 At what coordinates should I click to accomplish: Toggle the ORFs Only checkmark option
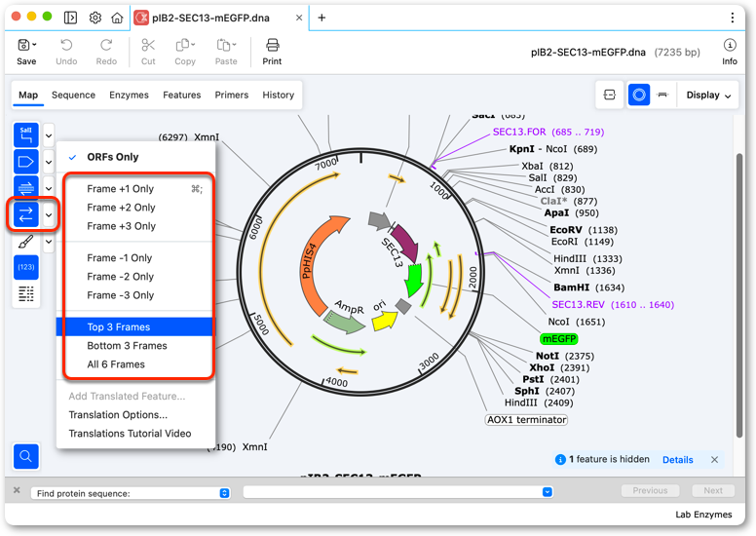click(x=135, y=157)
